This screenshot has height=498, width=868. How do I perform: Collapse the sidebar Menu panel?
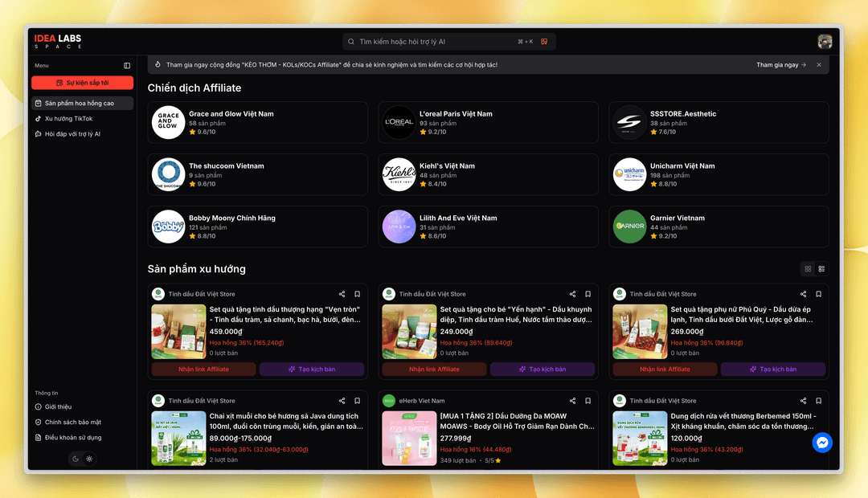click(127, 65)
